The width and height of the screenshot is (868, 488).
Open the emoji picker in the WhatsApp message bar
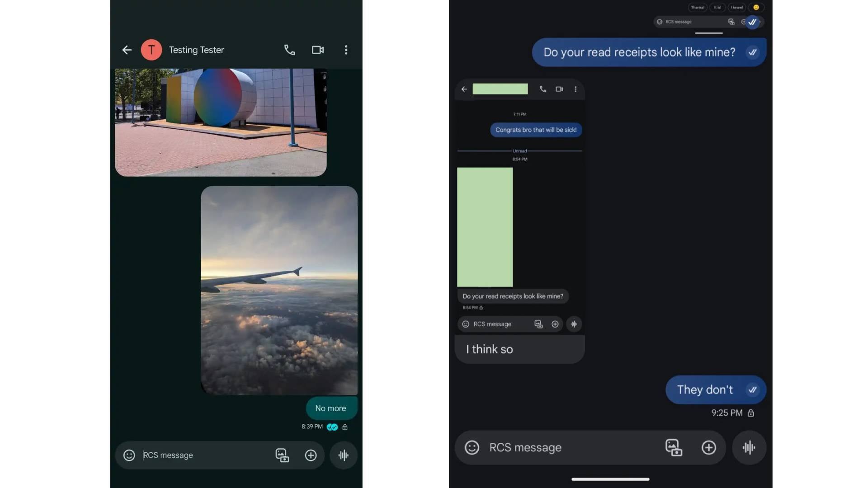click(129, 455)
